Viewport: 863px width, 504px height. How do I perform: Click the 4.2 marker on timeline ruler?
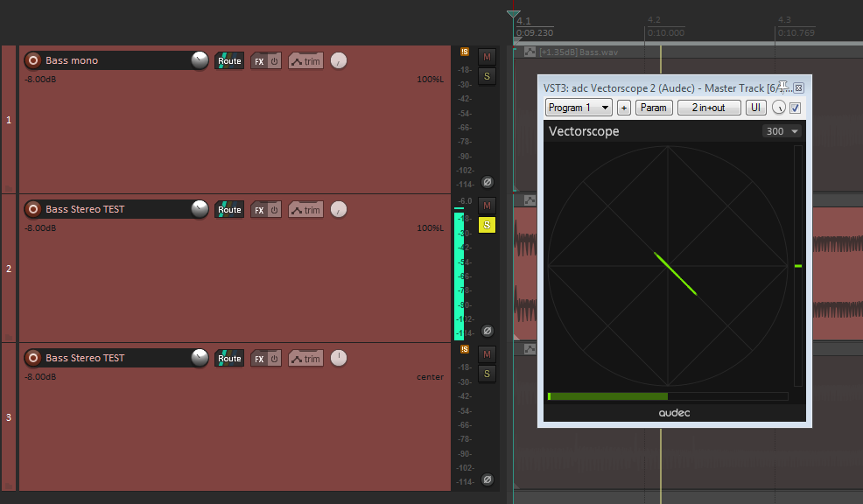point(654,20)
